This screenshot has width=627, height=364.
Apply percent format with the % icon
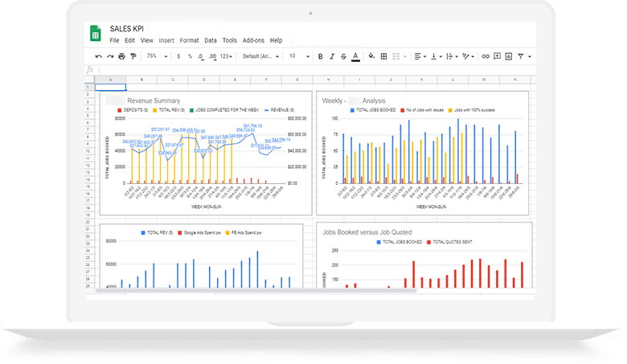pyautogui.click(x=190, y=57)
